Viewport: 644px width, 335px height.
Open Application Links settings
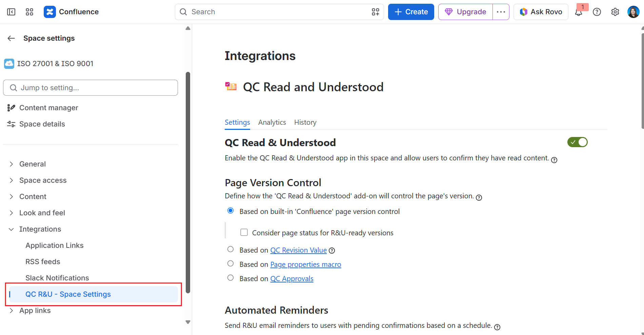(55, 245)
